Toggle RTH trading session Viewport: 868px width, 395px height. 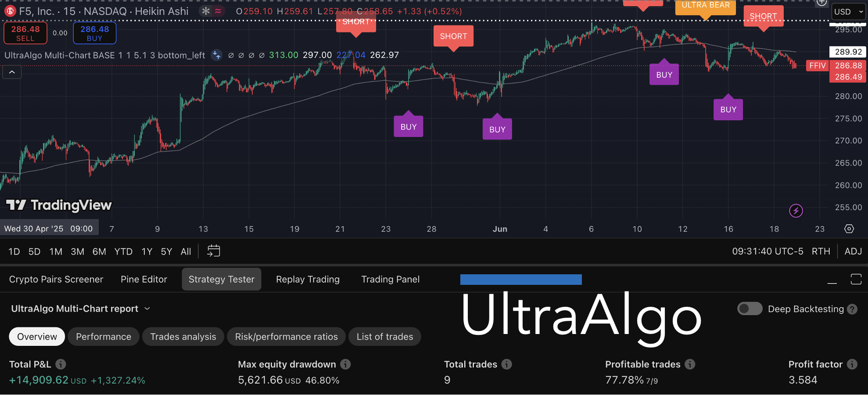pos(821,251)
